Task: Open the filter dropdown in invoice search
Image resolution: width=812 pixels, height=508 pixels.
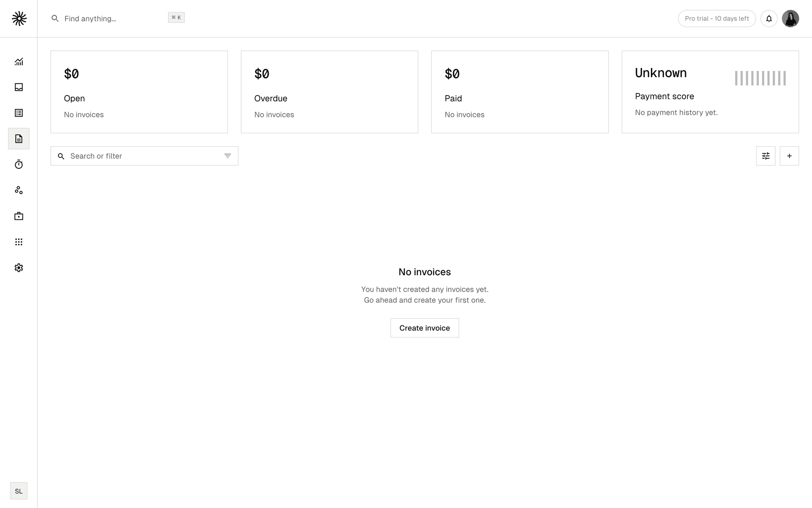Action: pos(228,156)
